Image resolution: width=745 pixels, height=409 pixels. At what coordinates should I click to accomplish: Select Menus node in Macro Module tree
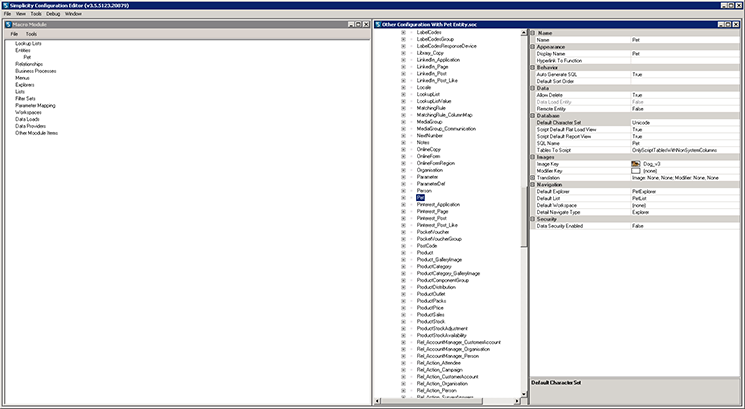22,78
